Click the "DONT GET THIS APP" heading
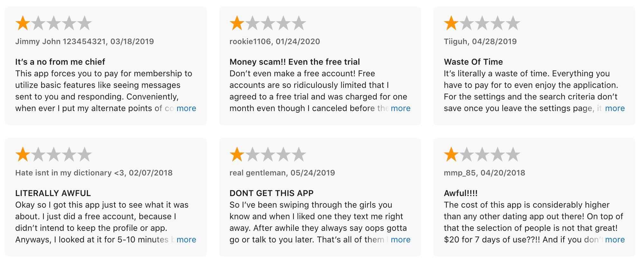The image size is (644, 263). pos(271,193)
